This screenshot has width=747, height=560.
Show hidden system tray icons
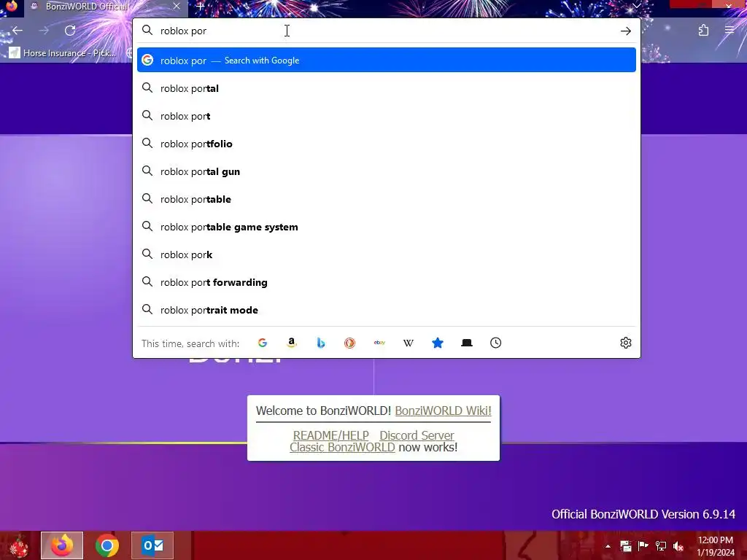coord(608,546)
